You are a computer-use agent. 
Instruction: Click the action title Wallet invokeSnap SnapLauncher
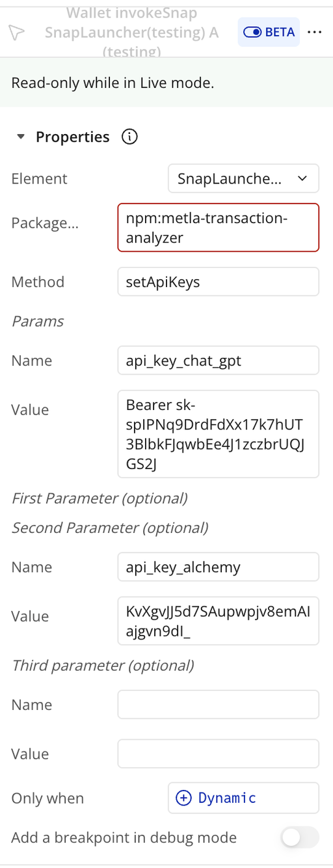pos(132,32)
